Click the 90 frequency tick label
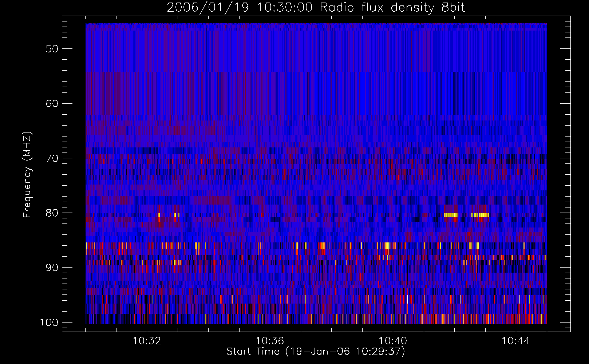Viewport: 589px width, 364px height. click(52, 268)
